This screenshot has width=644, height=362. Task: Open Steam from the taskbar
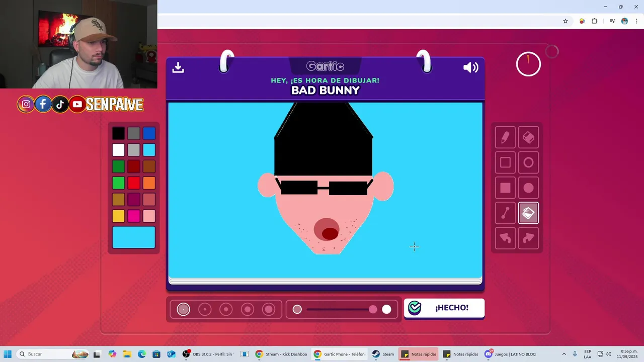pyautogui.click(x=383, y=354)
